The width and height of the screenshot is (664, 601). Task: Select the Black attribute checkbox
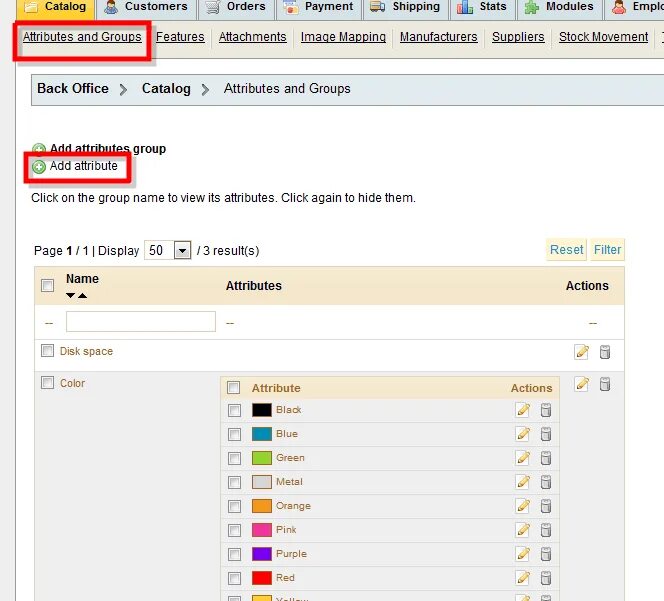(x=234, y=410)
